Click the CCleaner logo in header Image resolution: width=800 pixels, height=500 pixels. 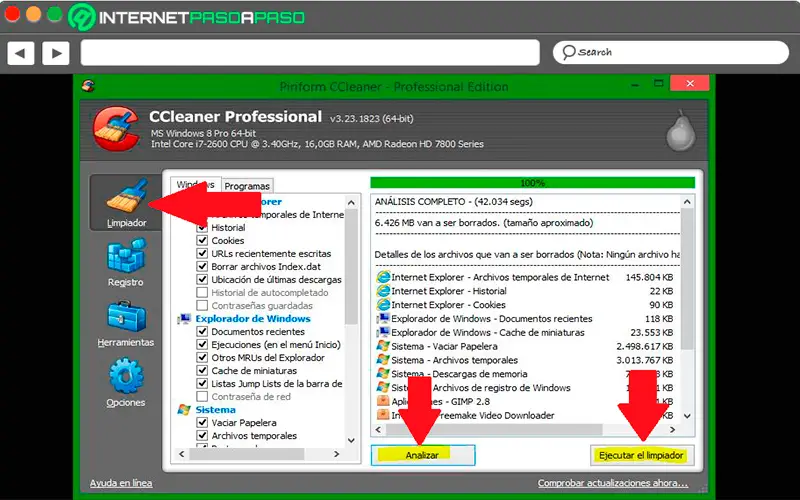[116, 129]
